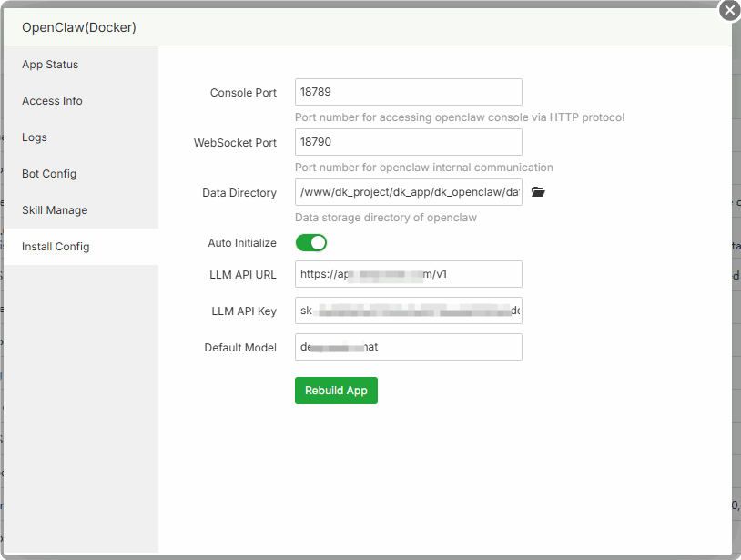Click the Auto Initialize label text
Screen dimensions: 741x560
[x=242, y=243]
